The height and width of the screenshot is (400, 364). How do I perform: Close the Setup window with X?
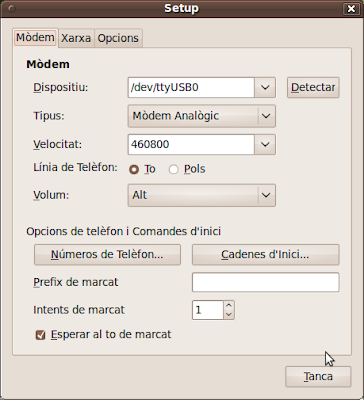[x=351, y=9]
